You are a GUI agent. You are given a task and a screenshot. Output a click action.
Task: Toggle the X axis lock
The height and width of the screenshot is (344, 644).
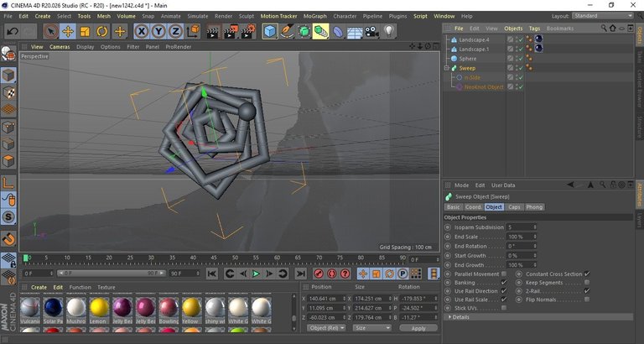[x=141, y=31]
